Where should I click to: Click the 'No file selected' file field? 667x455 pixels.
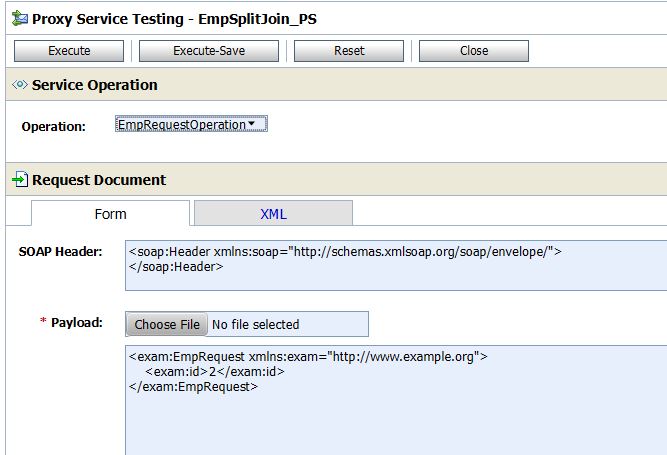288,324
